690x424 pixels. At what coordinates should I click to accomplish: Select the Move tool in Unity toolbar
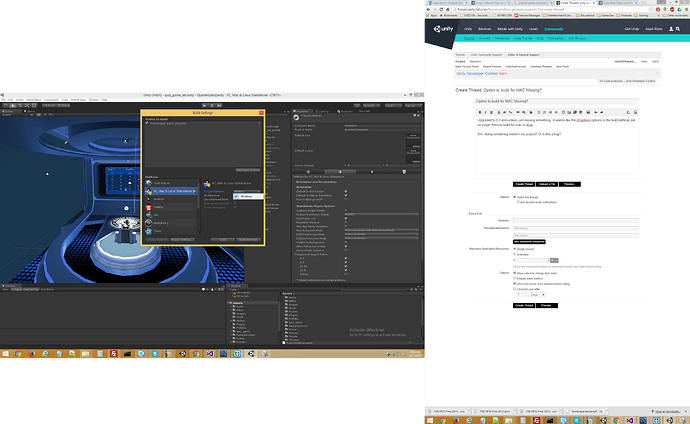tap(13, 106)
